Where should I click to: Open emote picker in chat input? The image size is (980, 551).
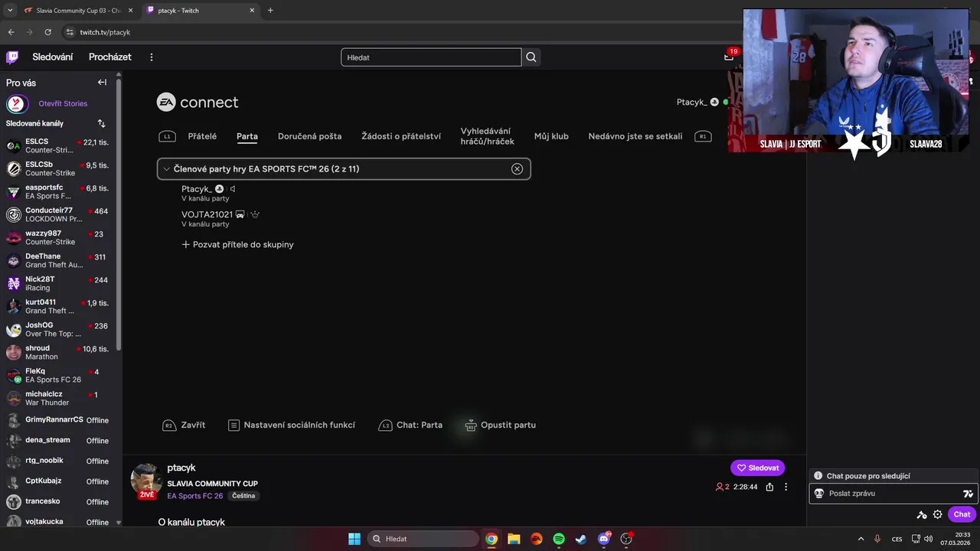[x=968, y=494]
